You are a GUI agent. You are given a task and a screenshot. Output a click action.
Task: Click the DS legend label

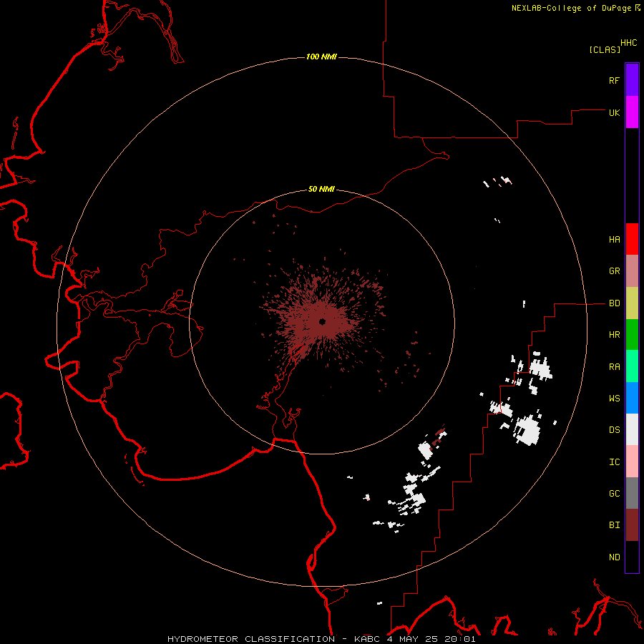pos(614,430)
